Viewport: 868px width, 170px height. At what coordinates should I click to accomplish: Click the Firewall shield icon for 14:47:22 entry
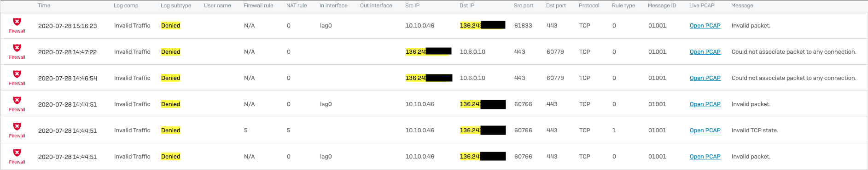pos(17,48)
